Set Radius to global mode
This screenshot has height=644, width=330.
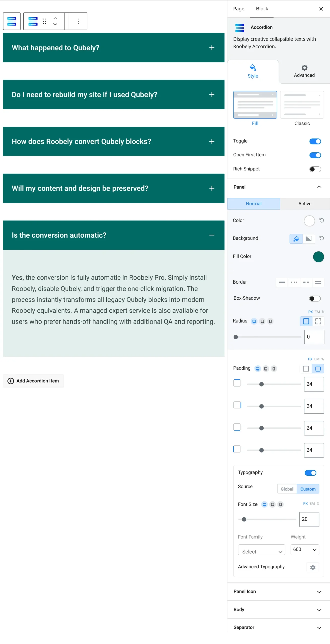pos(306,321)
